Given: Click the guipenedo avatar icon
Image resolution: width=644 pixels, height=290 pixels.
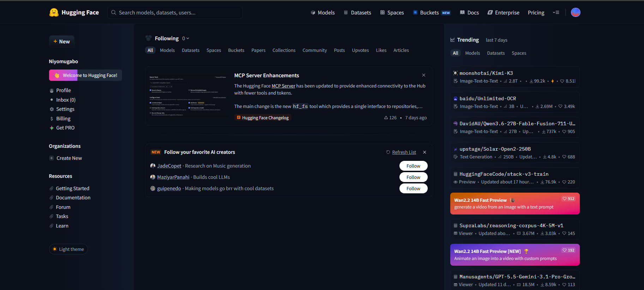Looking at the screenshot, I should click(x=153, y=188).
